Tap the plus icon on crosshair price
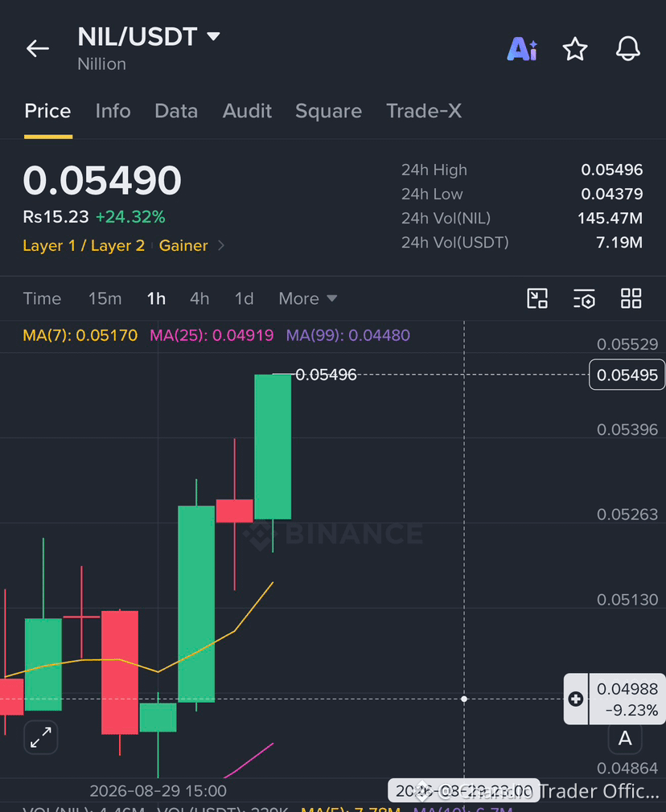This screenshot has height=812, width=666. [575, 699]
